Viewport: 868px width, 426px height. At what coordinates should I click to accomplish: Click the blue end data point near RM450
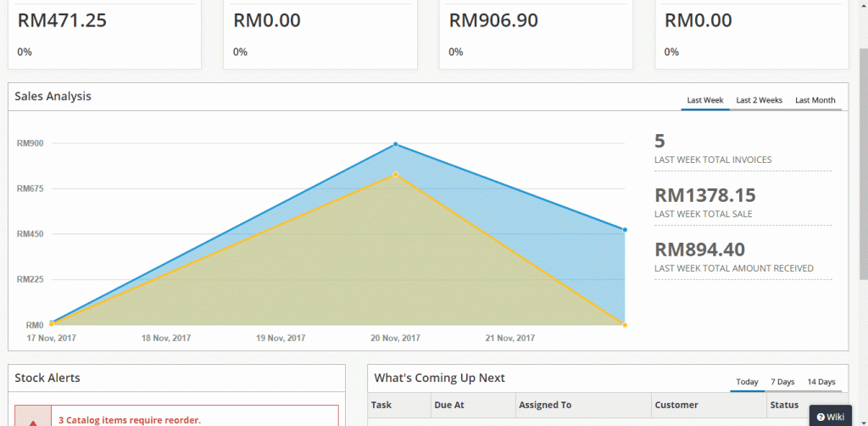[625, 230]
